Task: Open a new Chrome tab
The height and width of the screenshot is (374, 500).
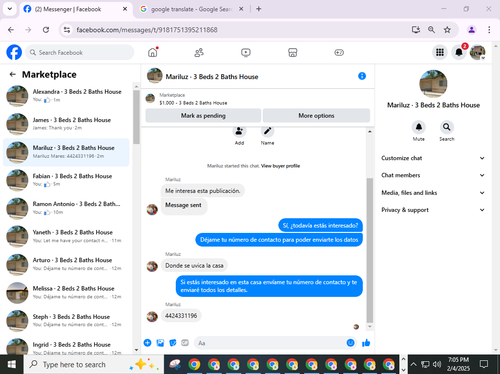Action: (x=259, y=9)
